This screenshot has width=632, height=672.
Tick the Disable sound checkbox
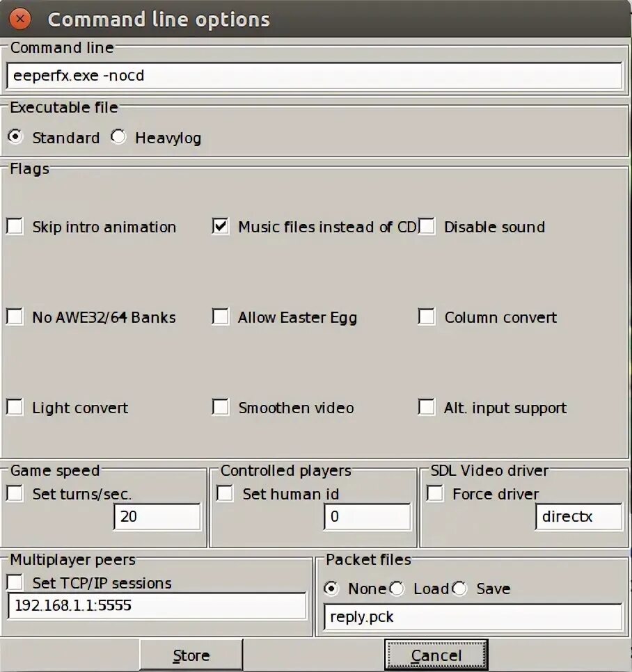[x=427, y=226]
